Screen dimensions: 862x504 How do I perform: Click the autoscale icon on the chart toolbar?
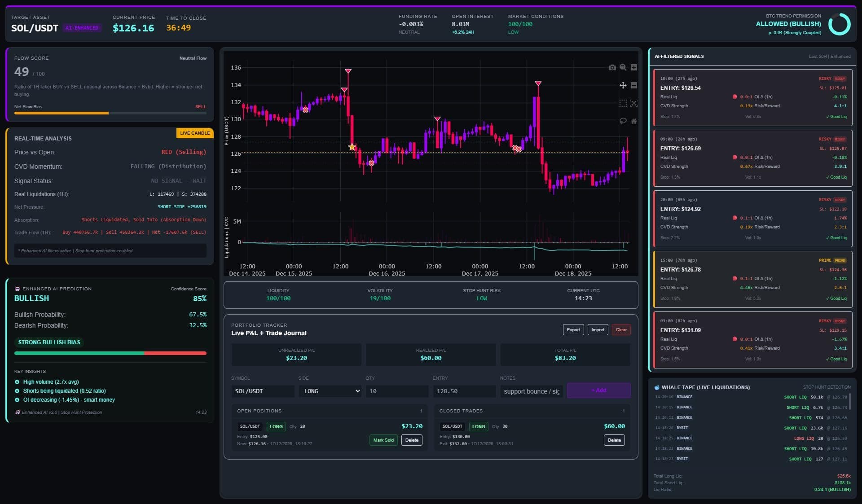[634, 103]
